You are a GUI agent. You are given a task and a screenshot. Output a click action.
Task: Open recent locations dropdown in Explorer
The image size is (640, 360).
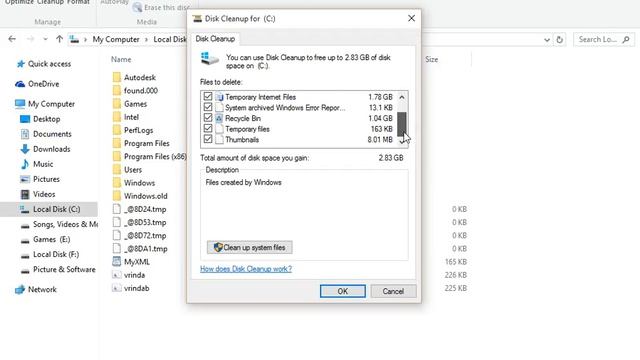[45, 39]
